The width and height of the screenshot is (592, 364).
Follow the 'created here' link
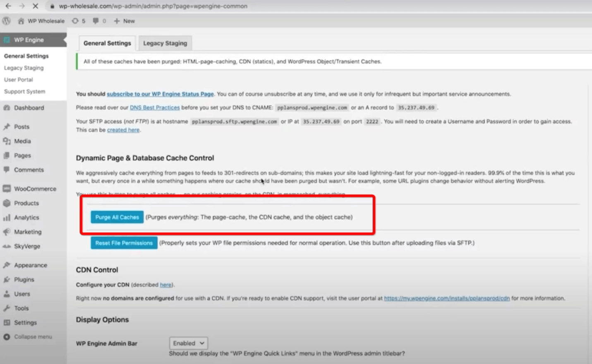123,130
